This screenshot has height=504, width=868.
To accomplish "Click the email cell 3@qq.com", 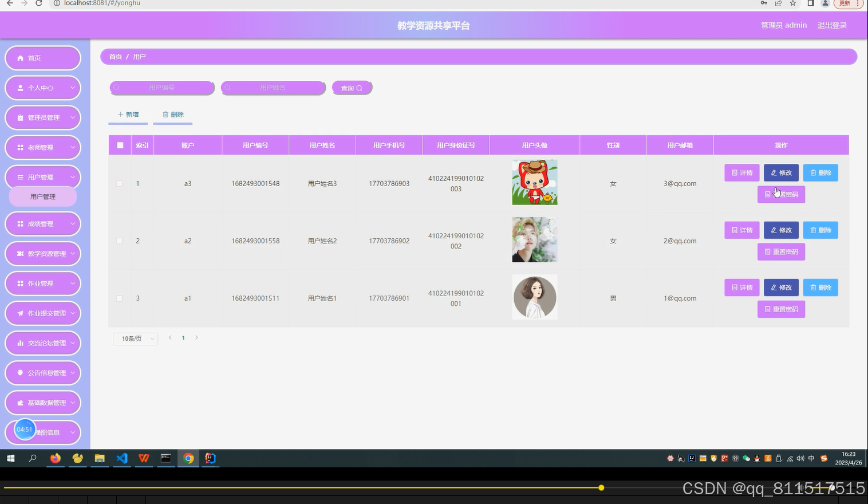I will pos(680,184).
